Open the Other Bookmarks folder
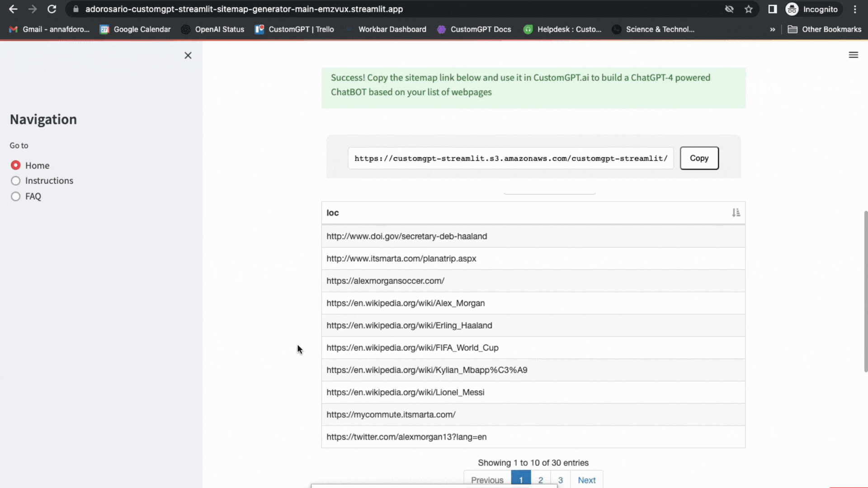Image resolution: width=868 pixels, height=488 pixels. [824, 29]
